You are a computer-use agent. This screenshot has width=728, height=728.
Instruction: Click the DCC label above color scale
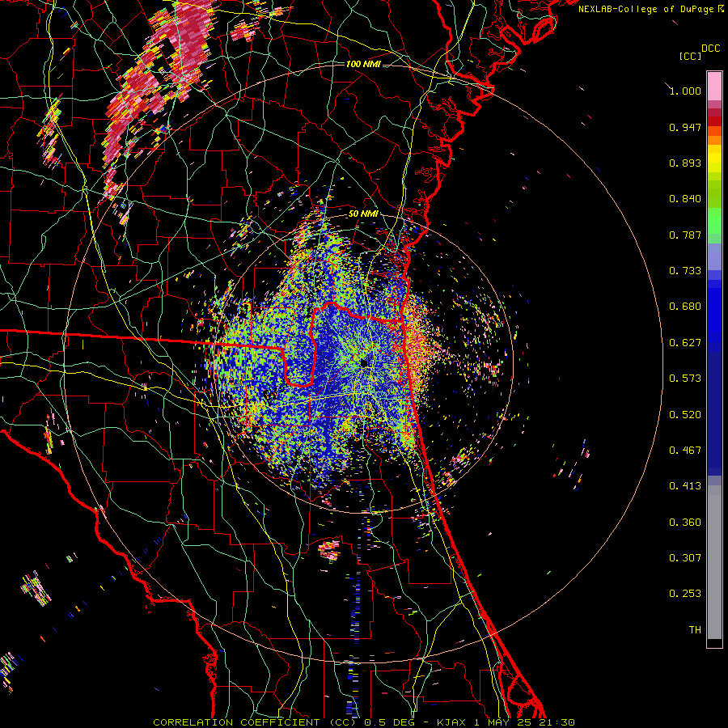click(x=710, y=49)
